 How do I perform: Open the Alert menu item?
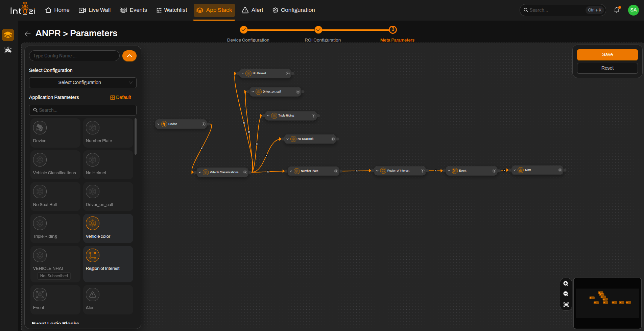pos(253,10)
